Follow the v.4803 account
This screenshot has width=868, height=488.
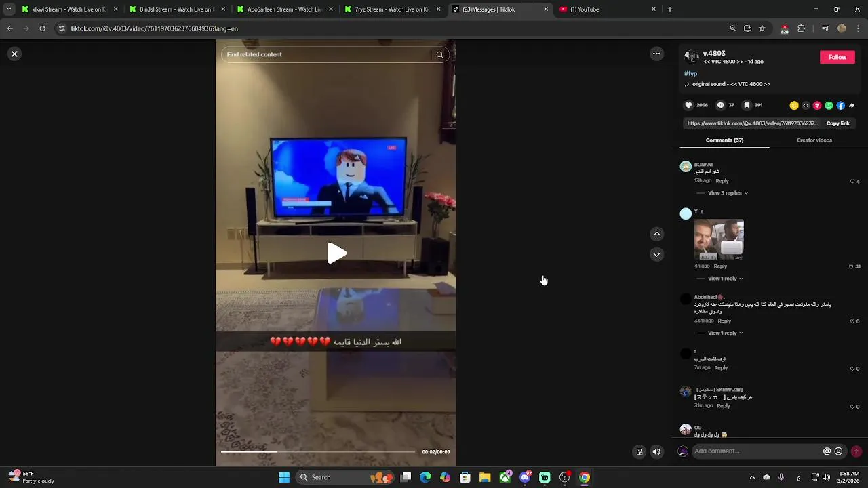click(x=837, y=57)
